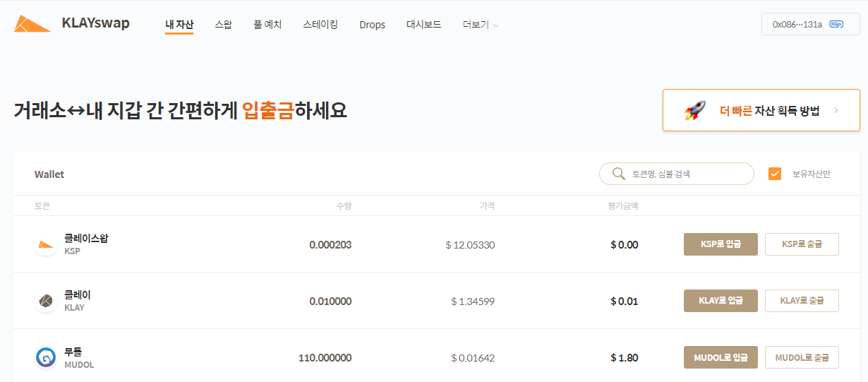This screenshot has width=868, height=382.
Task: Click the MUDOL로 출금 button
Action: pyautogui.click(x=802, y=357)
